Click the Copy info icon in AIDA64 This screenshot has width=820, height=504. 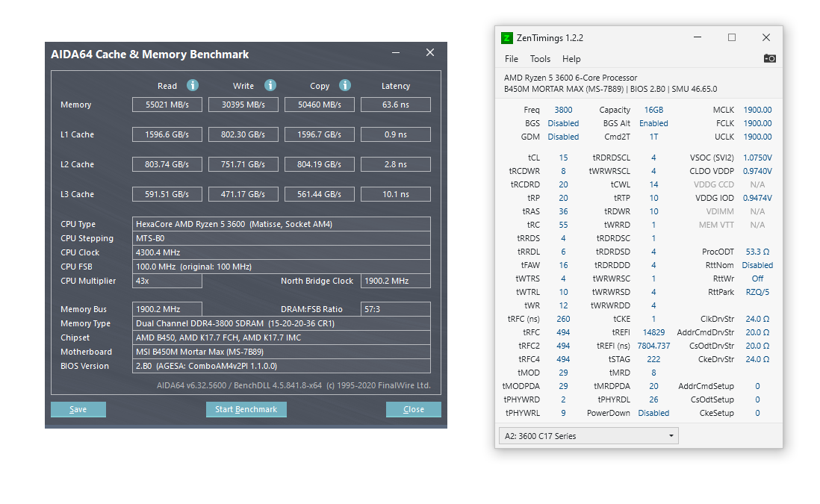344,85
